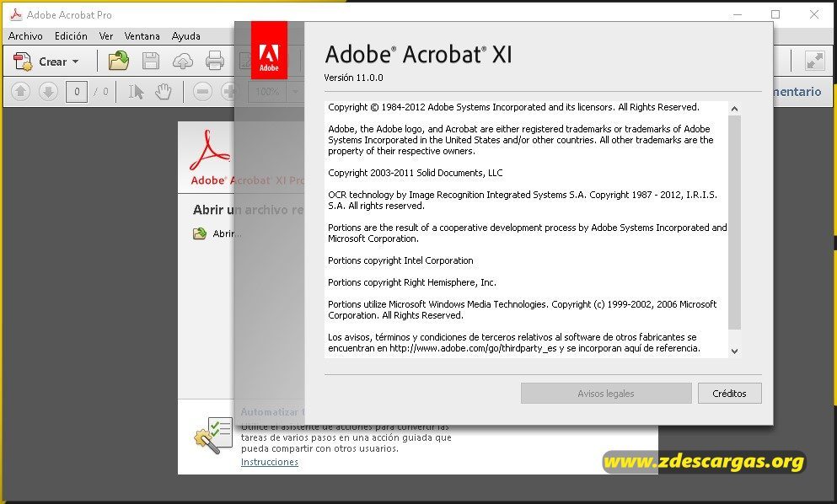
Task: Click the Adobe logo in About dialog
Action: [x=269, y=51]
